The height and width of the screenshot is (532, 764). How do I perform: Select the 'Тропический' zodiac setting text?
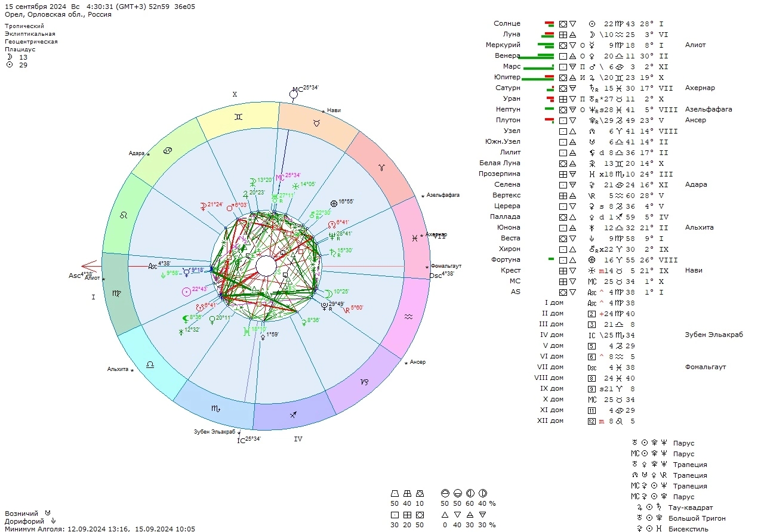coord(24,26)
